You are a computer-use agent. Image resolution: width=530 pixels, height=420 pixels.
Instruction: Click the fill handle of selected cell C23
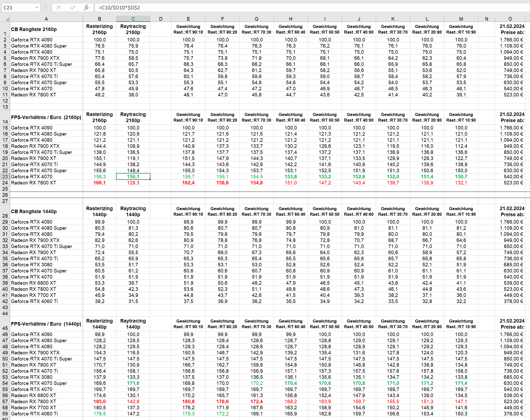coord(150,180)
